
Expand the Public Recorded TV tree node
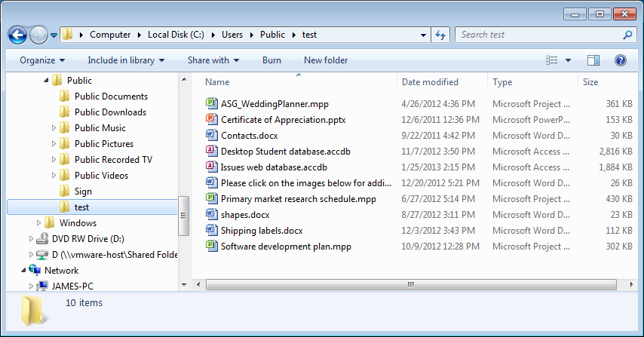(x=54, y=160)
